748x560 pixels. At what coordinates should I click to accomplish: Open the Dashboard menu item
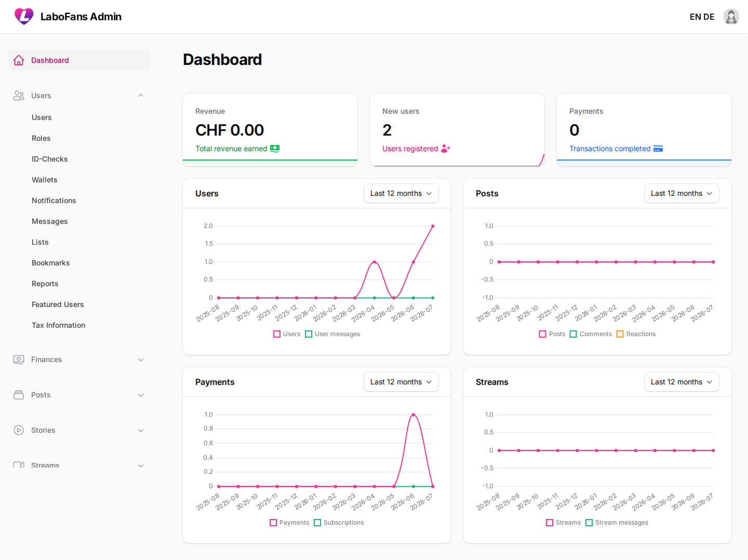point(79,60)
